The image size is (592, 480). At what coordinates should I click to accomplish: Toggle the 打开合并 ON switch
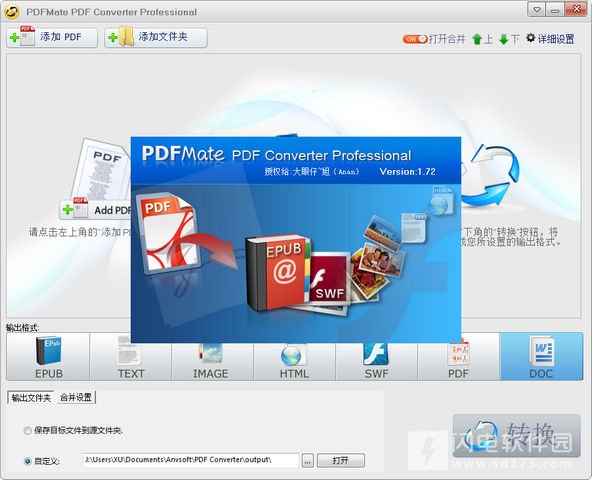click(x=415, y=39)
